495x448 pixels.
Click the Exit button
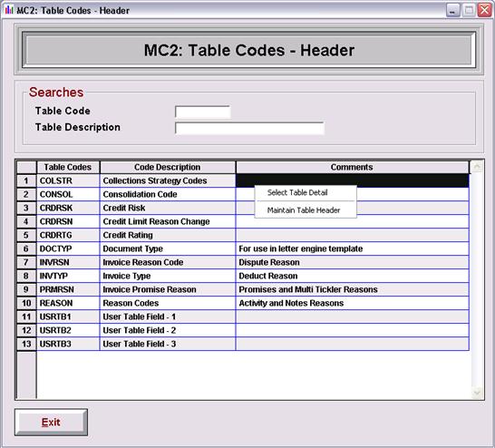click(51, 422)
